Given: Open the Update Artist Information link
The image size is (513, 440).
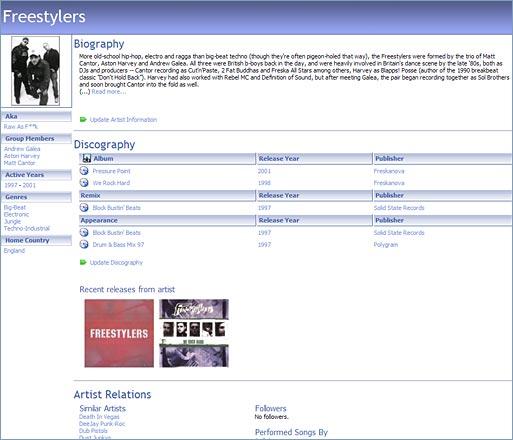Looking at the screenshot, I should coord(123,119).
